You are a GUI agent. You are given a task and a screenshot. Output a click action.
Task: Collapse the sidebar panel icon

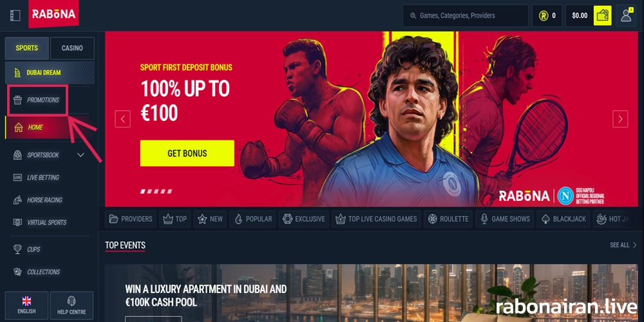15,15
